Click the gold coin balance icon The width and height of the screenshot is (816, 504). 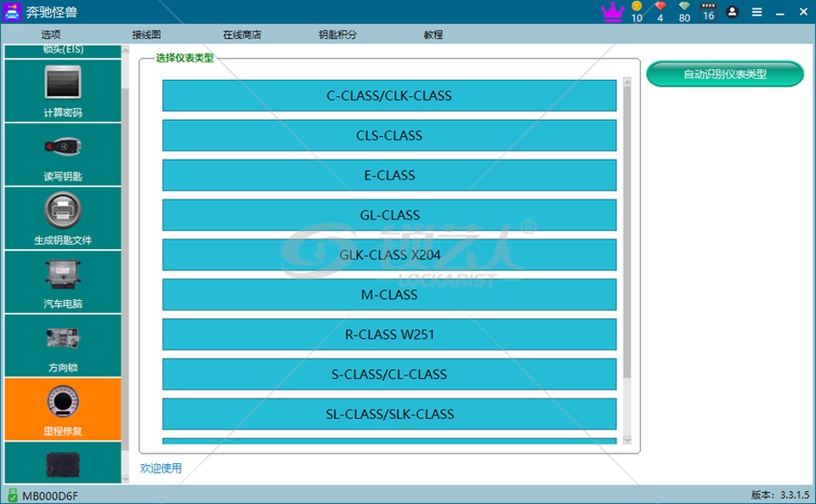(637, 6)
